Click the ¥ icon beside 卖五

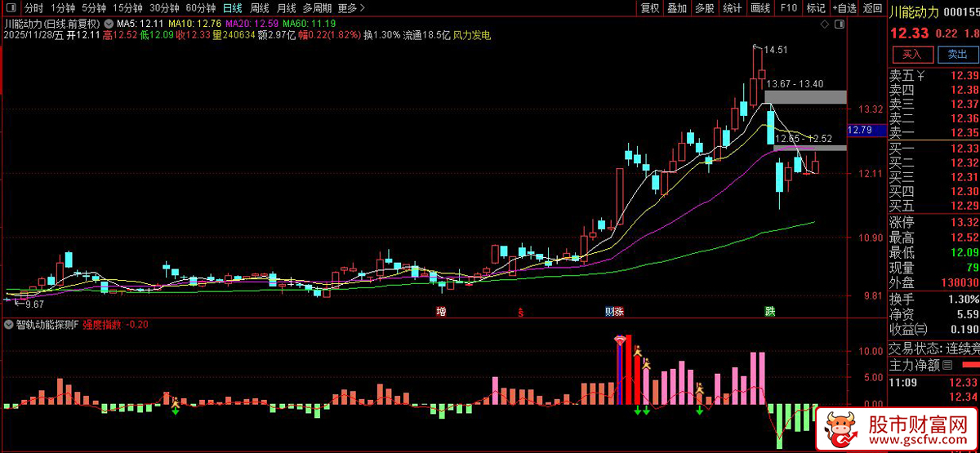pyautogui.click(x=921, y=76)
